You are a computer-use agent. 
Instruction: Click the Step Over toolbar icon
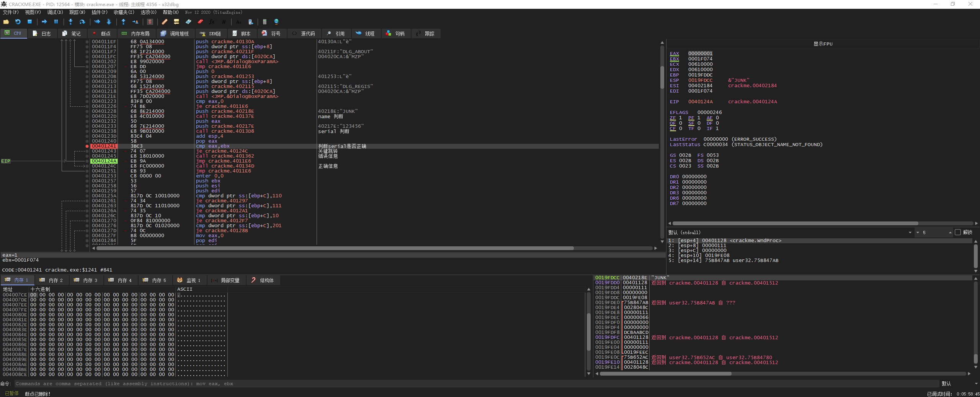(x=82, y=22)
